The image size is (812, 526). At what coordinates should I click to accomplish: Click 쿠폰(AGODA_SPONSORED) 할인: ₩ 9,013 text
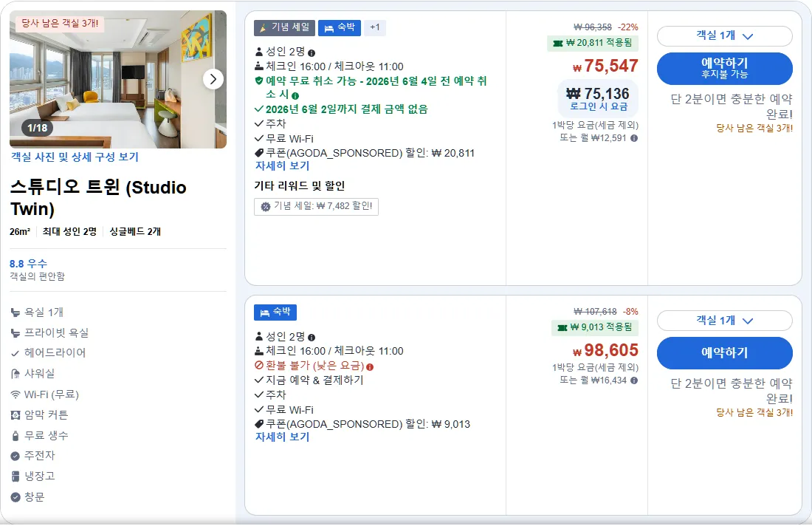click(x=368, y=425)
